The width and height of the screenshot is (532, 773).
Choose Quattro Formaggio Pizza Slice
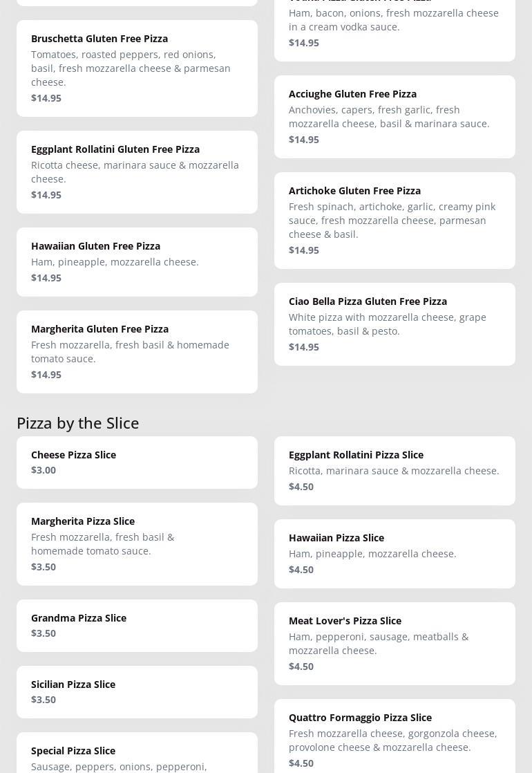click(395, 738)
